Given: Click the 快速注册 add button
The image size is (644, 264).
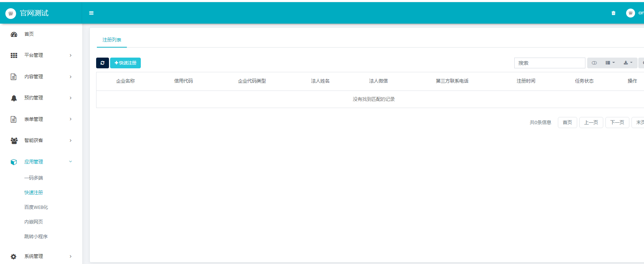Looking at the screenshot, I should click(x=125, y=63).
